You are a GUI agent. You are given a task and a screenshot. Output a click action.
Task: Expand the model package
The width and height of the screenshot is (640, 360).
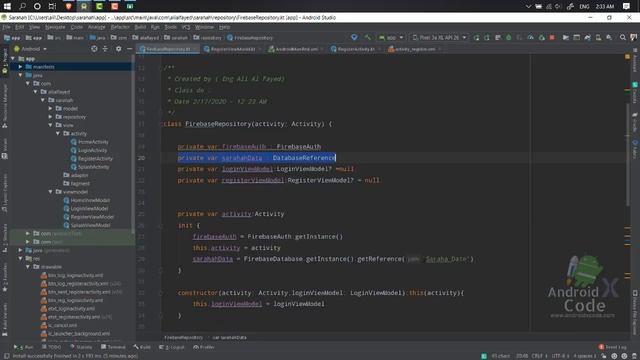pos(50,109)
